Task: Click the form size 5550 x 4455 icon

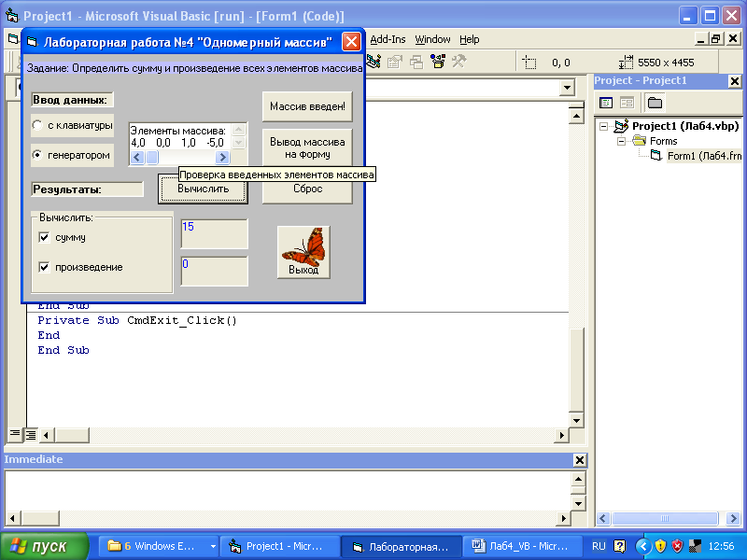Action: (x=626, y=63)
